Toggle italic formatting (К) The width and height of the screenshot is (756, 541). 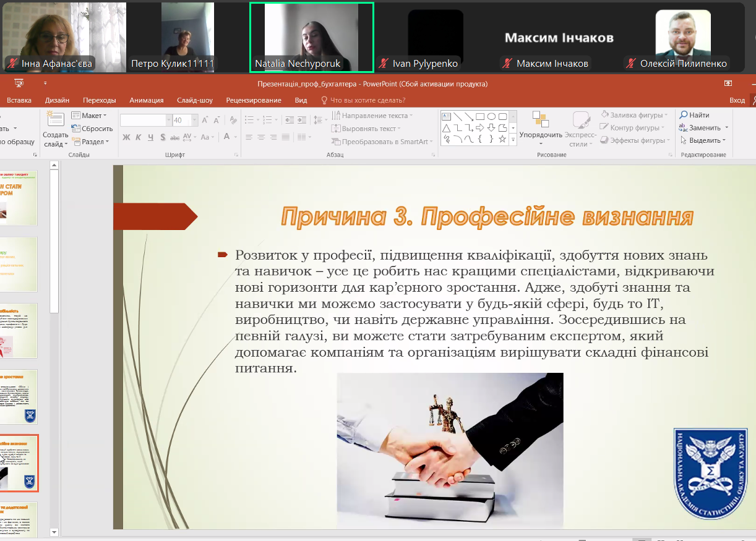(139, 137)
